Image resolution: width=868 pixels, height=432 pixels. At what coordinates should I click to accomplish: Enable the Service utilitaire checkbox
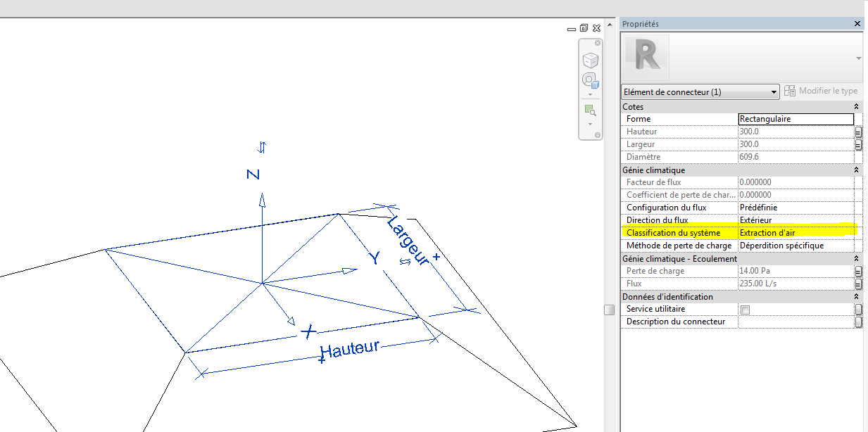click(x=745, y=310)
